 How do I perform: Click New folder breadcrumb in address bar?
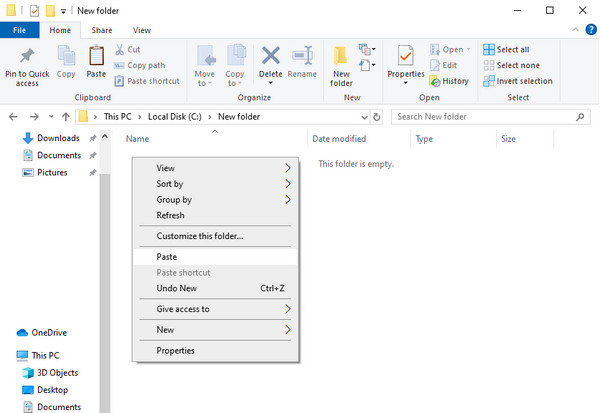[239, 117]
